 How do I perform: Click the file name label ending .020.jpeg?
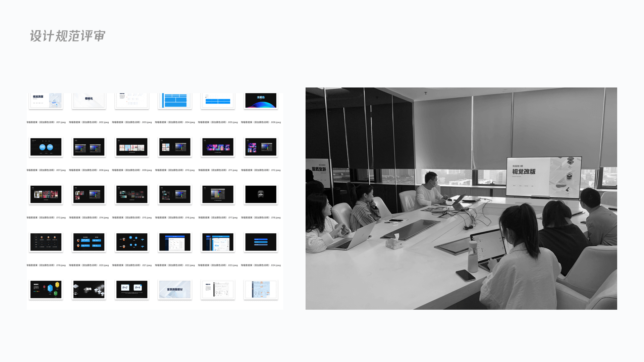pyautogui.click(x=89, y=265)
